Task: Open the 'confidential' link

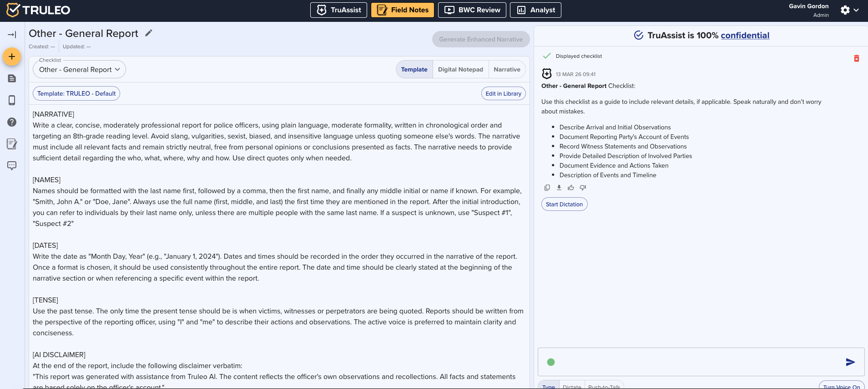Action: click(745, 36)
